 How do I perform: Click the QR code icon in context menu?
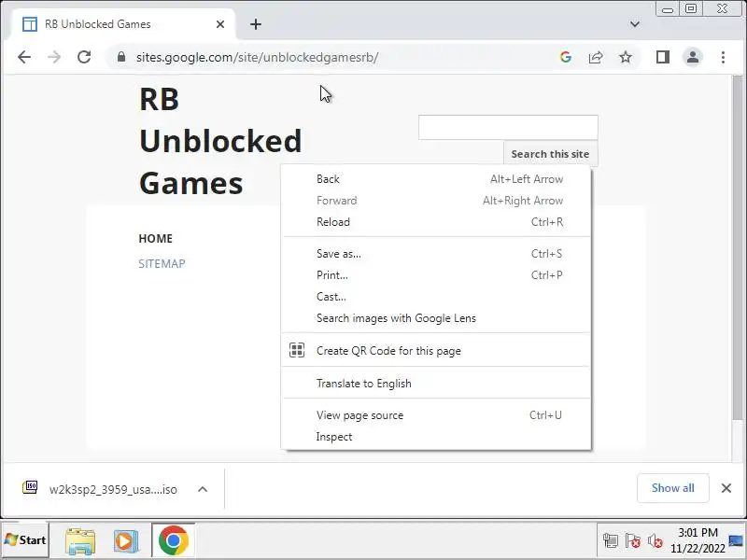coord(297,350)
